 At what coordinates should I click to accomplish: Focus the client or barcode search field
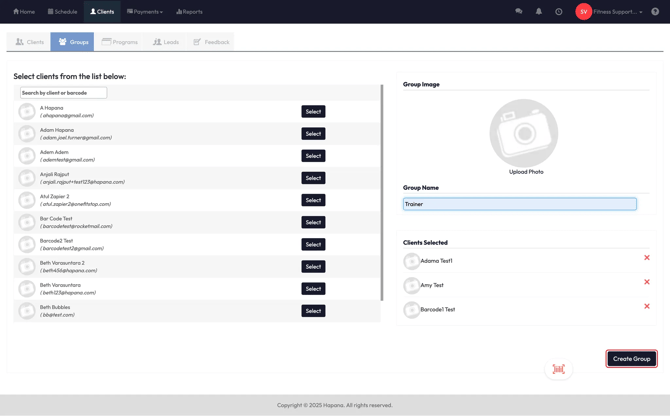(63, 93)
